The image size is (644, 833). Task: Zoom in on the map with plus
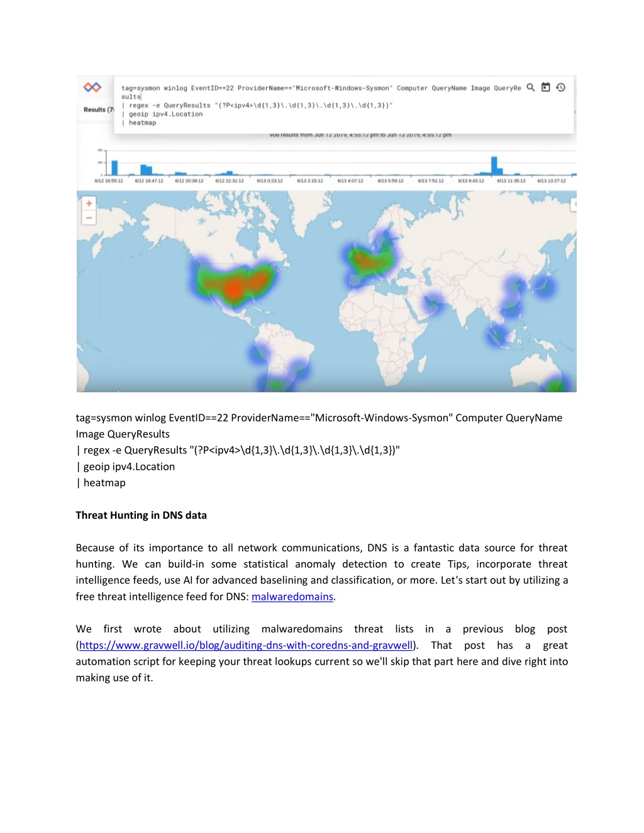click(x=89, y=204)
